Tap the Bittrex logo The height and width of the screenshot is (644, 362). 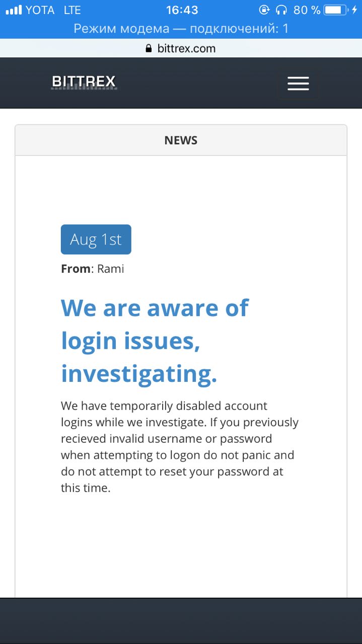pyautogui.click(x=84, y=82)
